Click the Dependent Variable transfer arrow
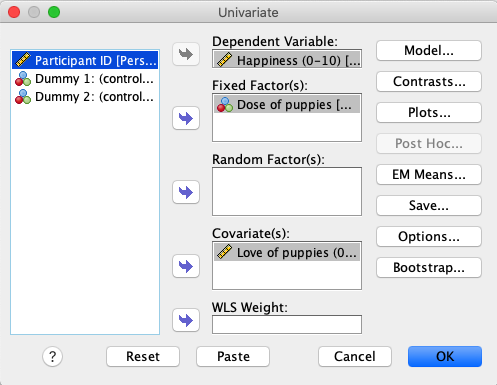The image size is (497, 385). (186, 54)
